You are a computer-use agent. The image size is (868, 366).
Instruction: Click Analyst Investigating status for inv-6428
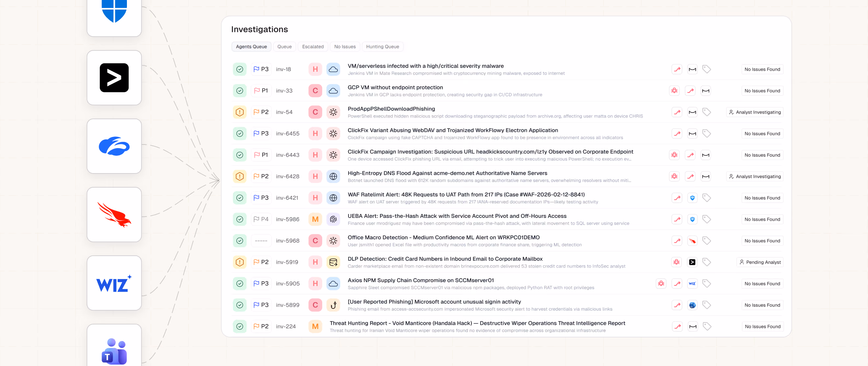(755, 176)
